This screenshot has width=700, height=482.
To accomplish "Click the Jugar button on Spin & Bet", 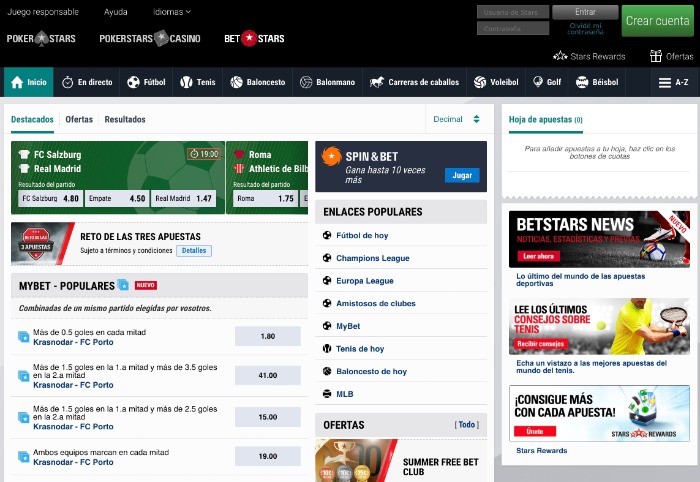I will click(462, 175).
